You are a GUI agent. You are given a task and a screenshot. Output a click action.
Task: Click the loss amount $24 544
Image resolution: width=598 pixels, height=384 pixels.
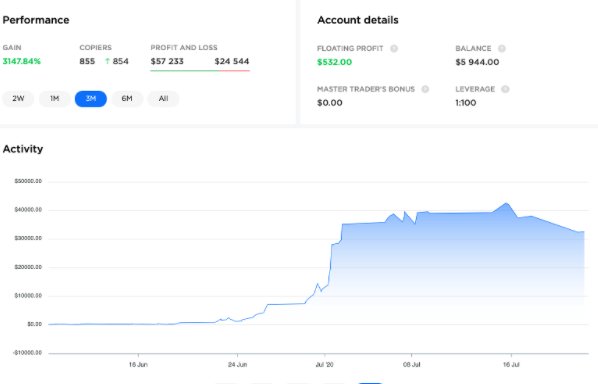232,61
